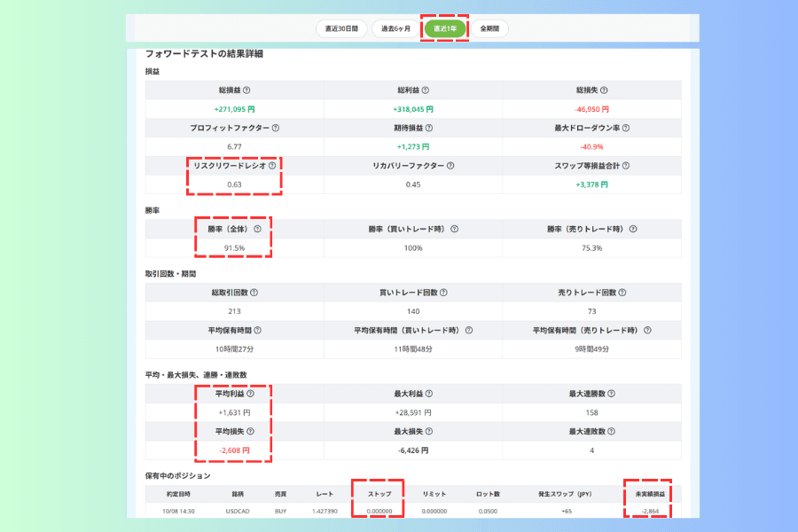
Task: Open help icon beside 勝率（全体）
Action: (x=257, y=229)
